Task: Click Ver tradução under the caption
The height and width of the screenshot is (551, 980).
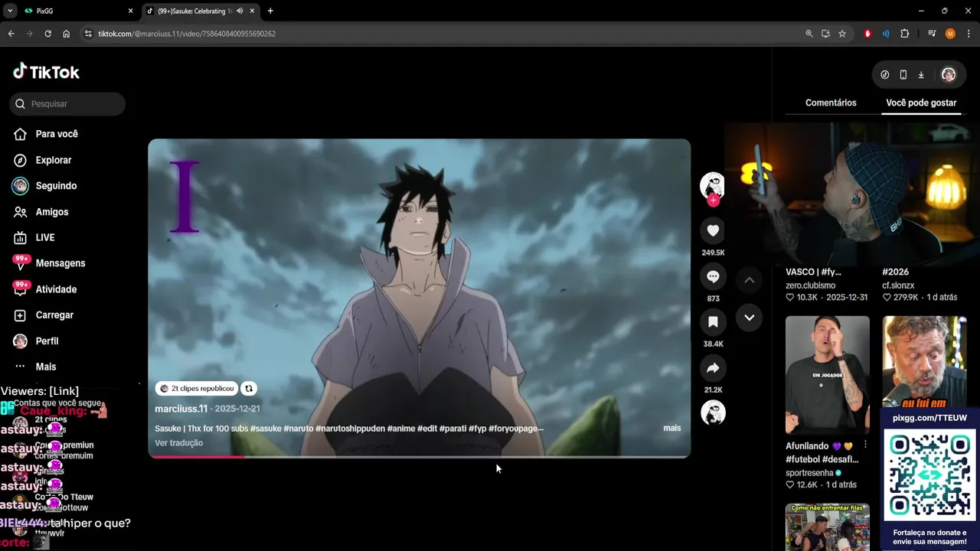Action: pyautogui.click(x=178, y=443)
